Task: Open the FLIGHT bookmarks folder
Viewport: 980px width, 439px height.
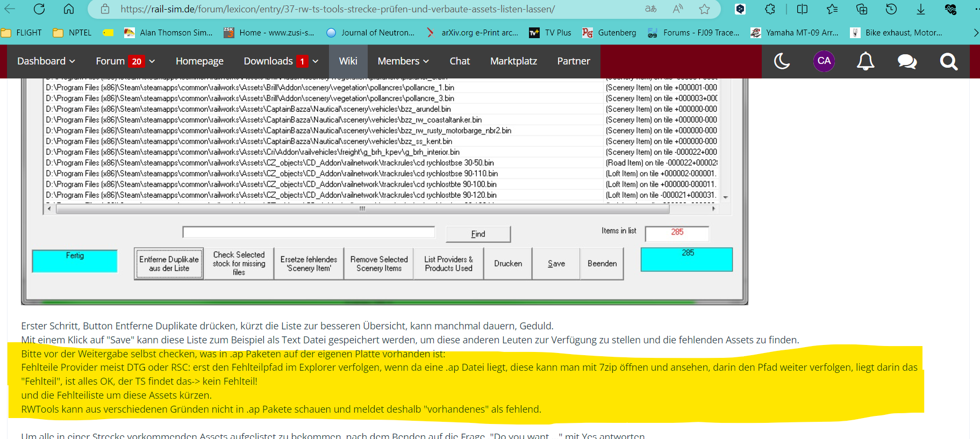Action: click(x=22, y=33)
